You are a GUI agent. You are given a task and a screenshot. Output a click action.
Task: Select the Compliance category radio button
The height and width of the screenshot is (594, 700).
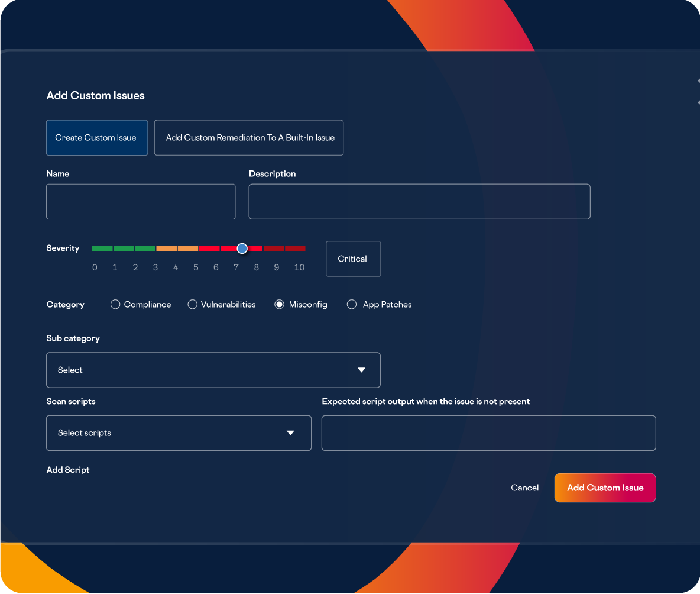(x=115, y=305)
